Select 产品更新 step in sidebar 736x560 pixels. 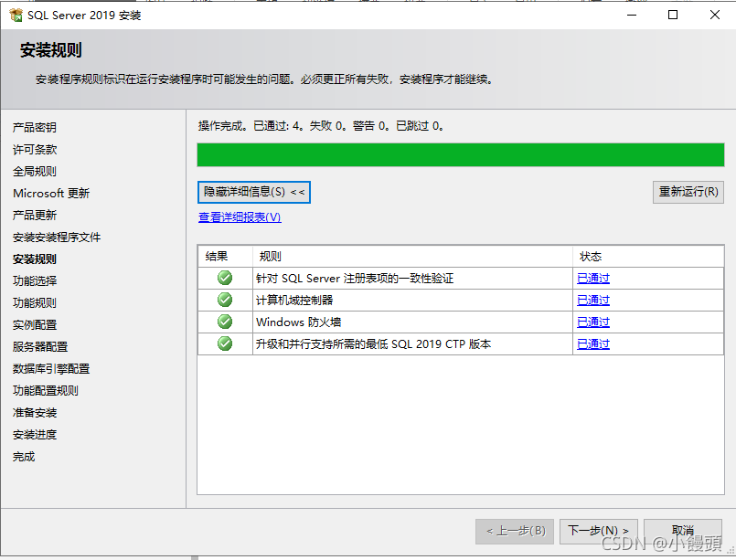35,216
